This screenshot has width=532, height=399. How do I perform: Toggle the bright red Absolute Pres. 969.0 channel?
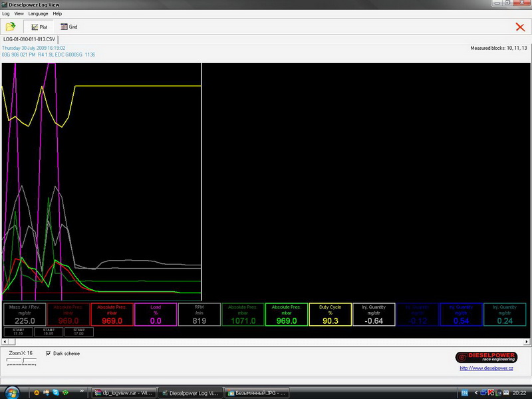click(x=112, y=315)
